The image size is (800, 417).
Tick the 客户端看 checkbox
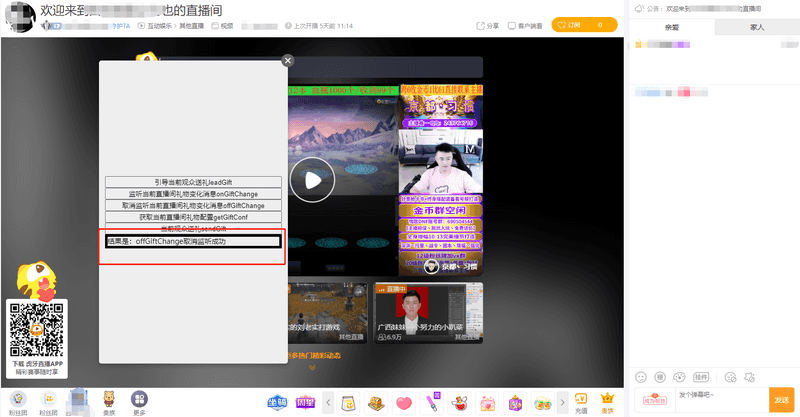pyautogui.click(x=512, y=26)
